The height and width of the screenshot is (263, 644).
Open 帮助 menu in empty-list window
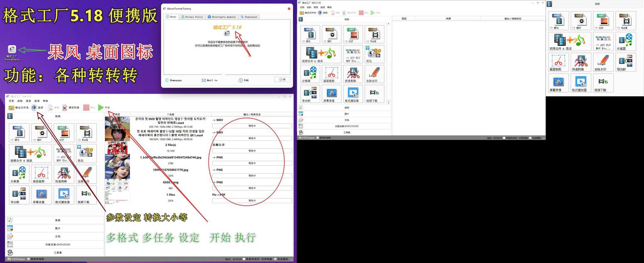pos(329,7)
